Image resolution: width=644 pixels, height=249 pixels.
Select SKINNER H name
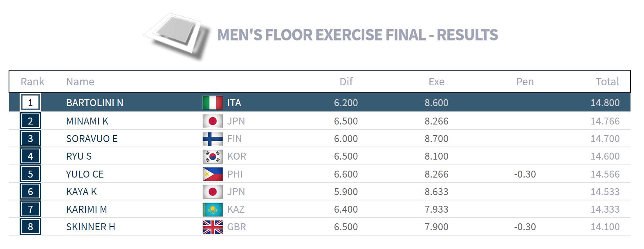click(x=91, y=227)
